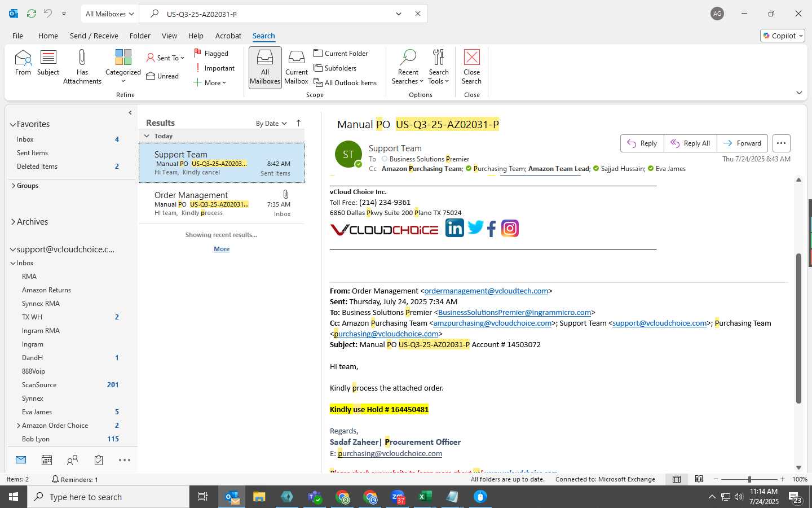Click the Reply button
The width and height of the screenshot is (812, 508).
642,143
